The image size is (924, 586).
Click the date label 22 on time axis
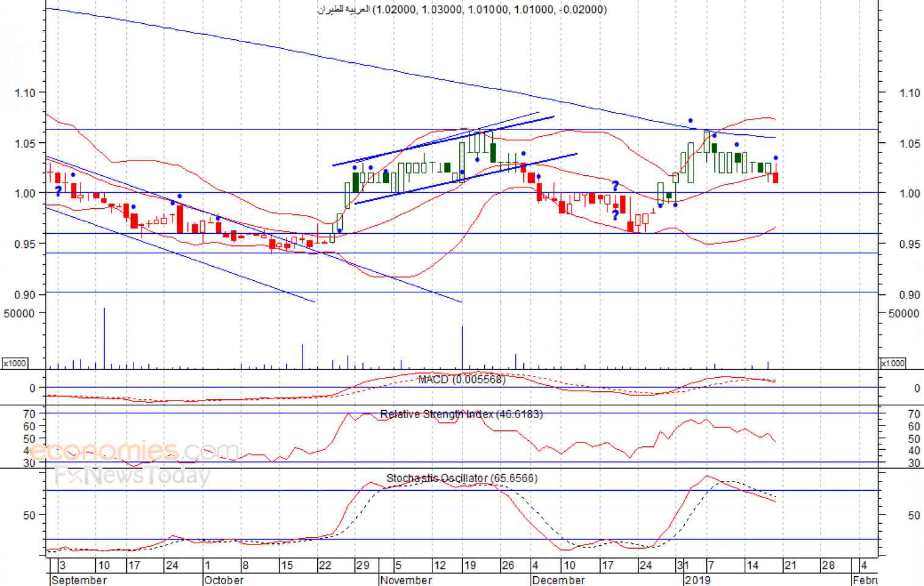click(x=324, y=565)
